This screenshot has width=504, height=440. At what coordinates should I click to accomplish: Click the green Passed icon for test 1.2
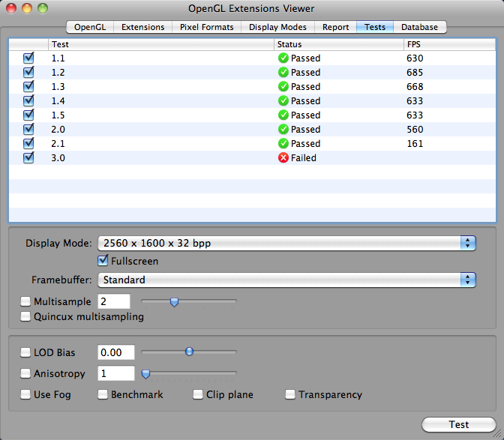283,72
